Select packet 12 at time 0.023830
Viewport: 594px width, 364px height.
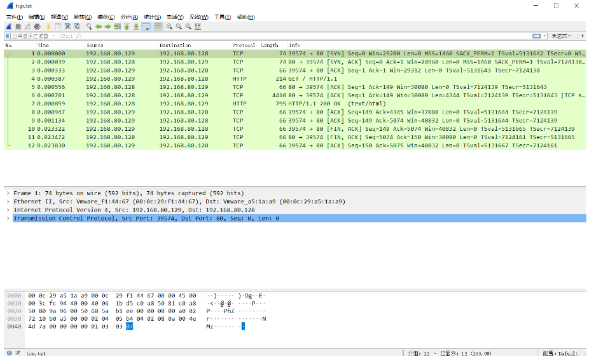click(x=295, y=145)
